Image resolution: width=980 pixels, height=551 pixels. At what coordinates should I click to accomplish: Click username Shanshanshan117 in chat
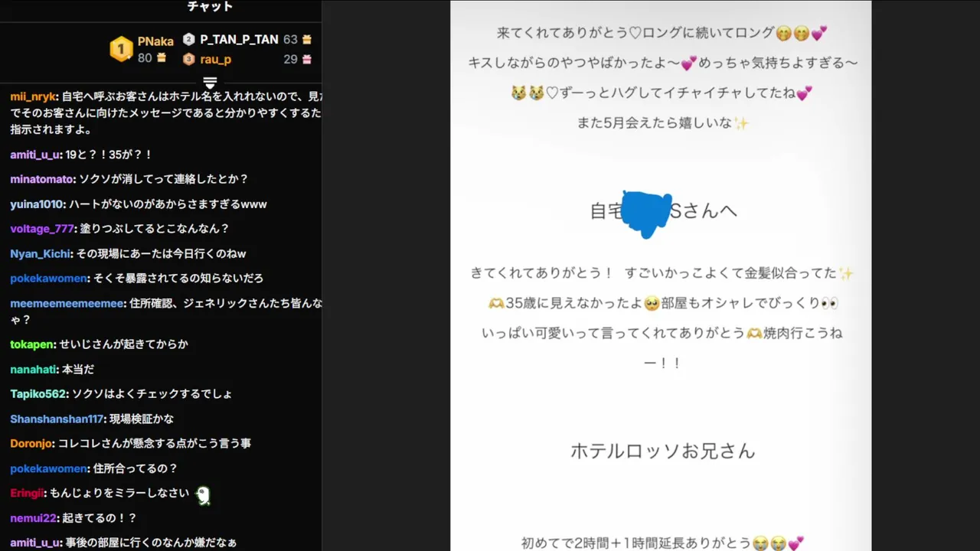[57, 419]
